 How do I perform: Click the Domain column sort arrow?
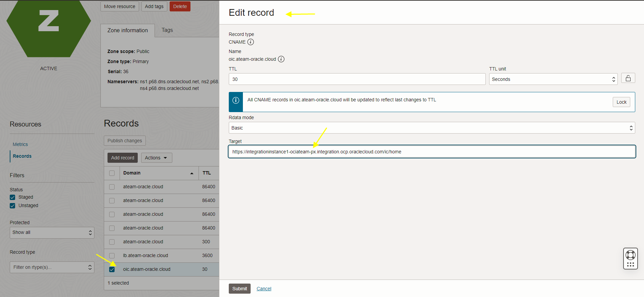pos(192,173)
